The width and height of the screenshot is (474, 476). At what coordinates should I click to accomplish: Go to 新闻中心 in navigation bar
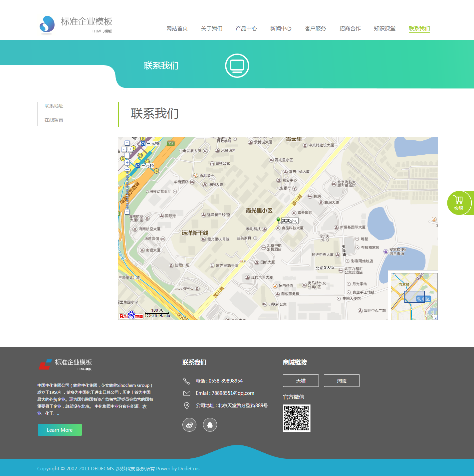[x=281, y=29]
